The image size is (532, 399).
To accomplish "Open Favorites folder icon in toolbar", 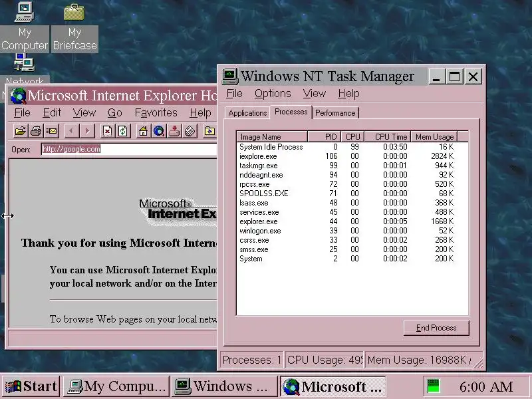I will (x=209, y=130).
